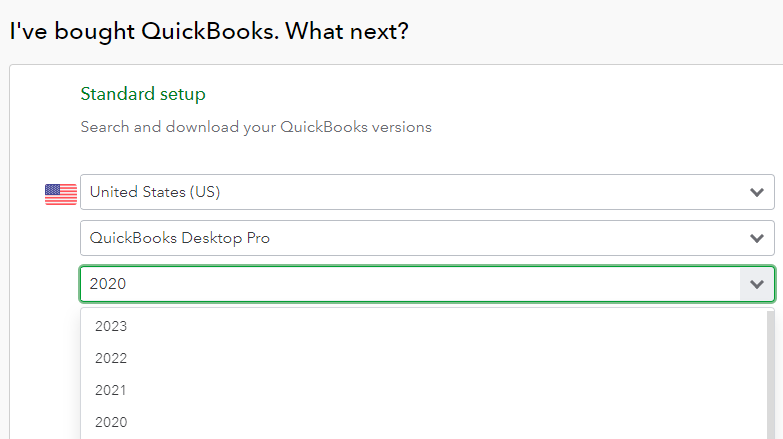Toggle the chevron arrow on the year dropdown

point(757,284)
